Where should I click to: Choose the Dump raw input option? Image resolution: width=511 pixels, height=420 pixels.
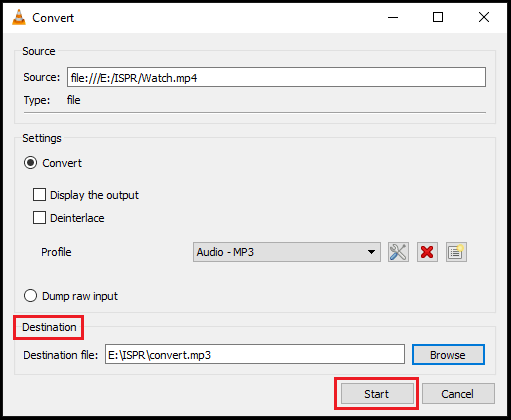[x=30, y=296]
